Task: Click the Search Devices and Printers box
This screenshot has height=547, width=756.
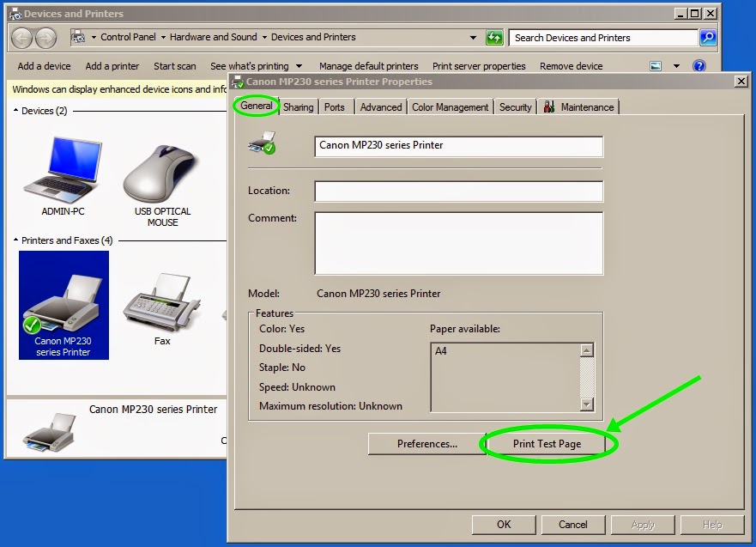Action: pyautogui.click(x=603, y=38)
